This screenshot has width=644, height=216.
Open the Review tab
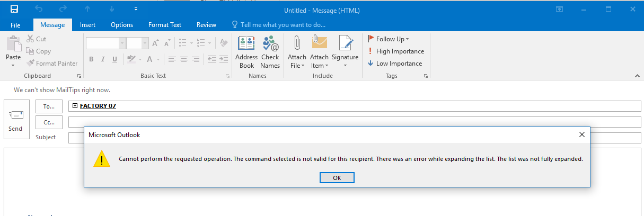point(206,25)
